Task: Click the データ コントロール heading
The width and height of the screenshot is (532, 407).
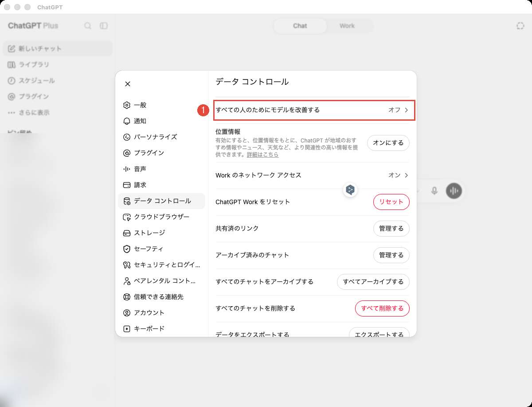Action: 252,82
